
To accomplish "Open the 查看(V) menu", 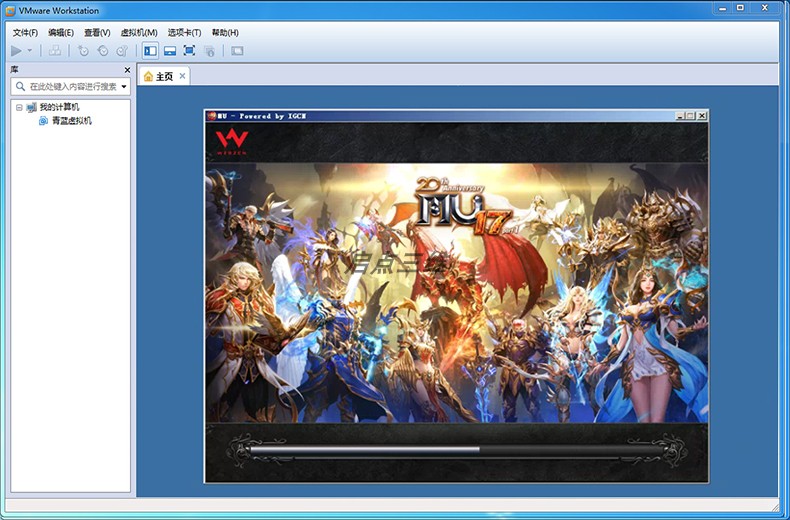I will (97, 33).
